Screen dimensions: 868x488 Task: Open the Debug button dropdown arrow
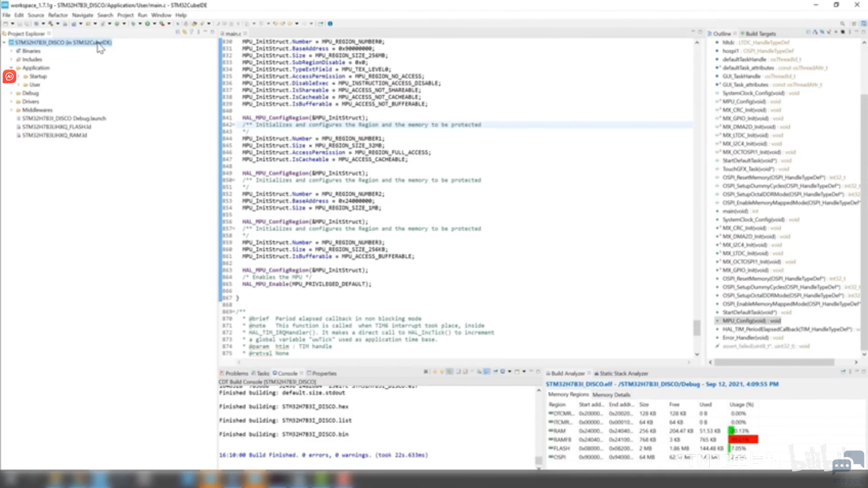[140, 23]
